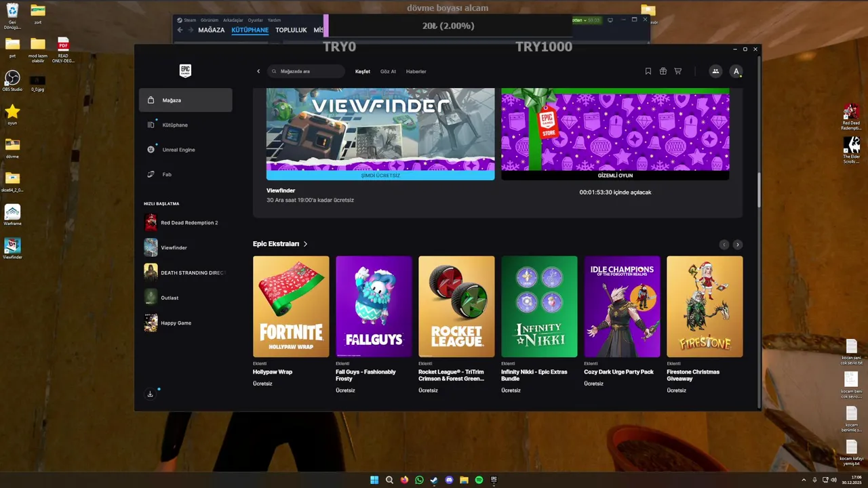Open the Firestone Christmas Giveaway card
Screen dimensions: 868x488
[x=705, y=306]
